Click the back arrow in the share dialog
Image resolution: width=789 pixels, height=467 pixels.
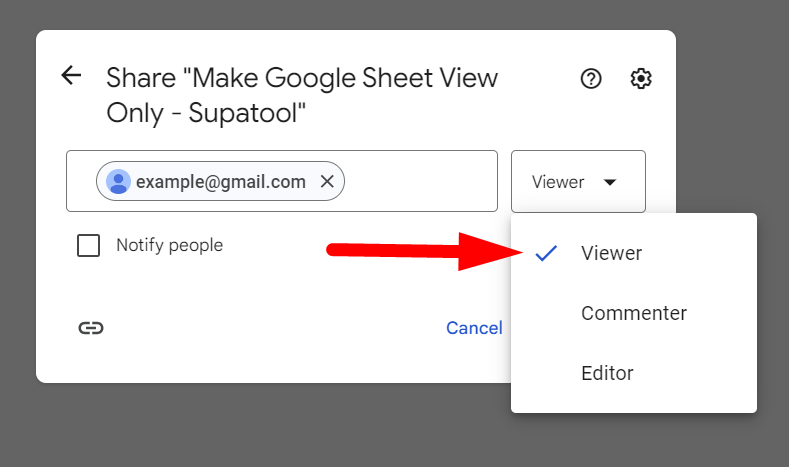click(x=71, y=76)
